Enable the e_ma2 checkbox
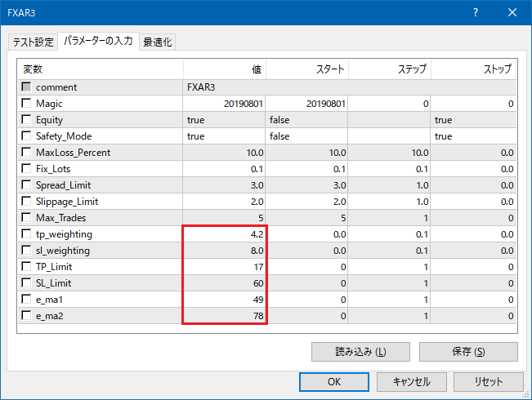Screen dimensions: 532x400 tap(26, 315)
